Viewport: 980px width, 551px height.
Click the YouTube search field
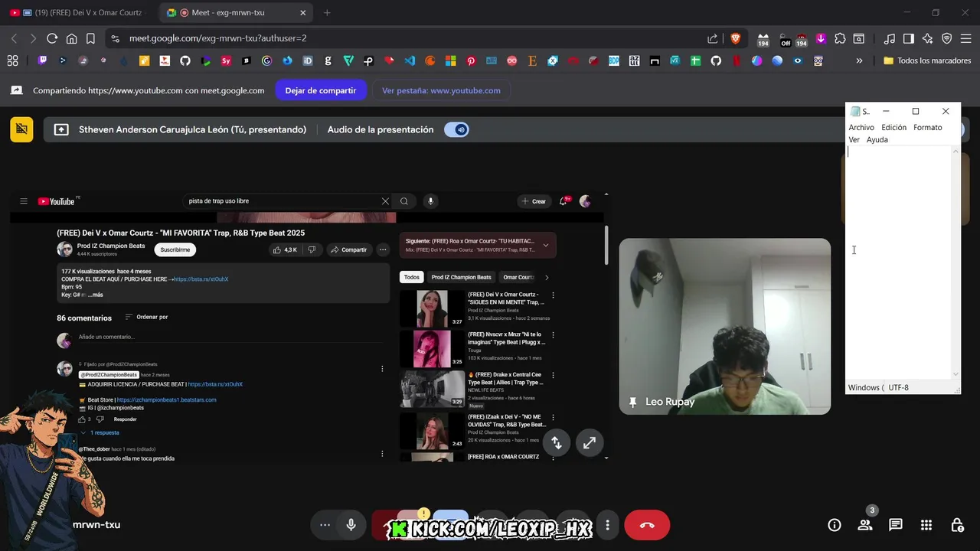[x=282, y=201]
